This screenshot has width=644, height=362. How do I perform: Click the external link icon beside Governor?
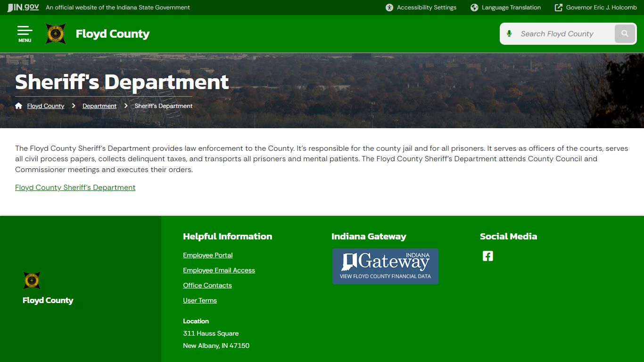559,8
